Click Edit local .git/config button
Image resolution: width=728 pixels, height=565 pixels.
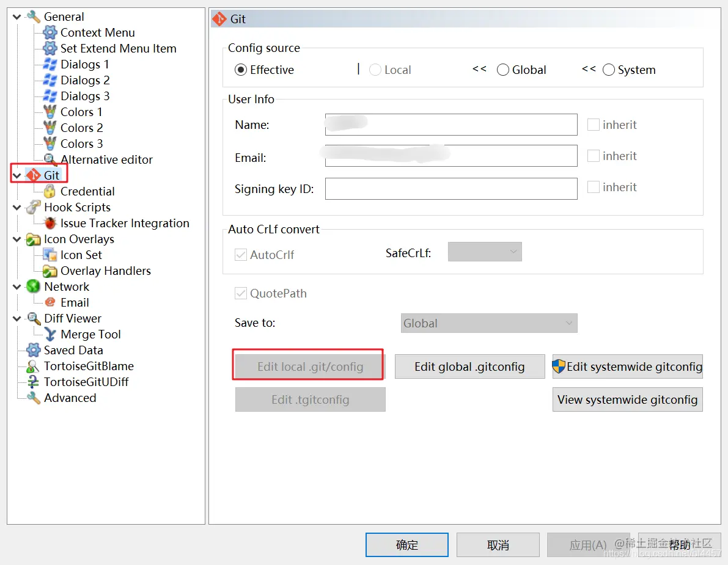(310, 366)
